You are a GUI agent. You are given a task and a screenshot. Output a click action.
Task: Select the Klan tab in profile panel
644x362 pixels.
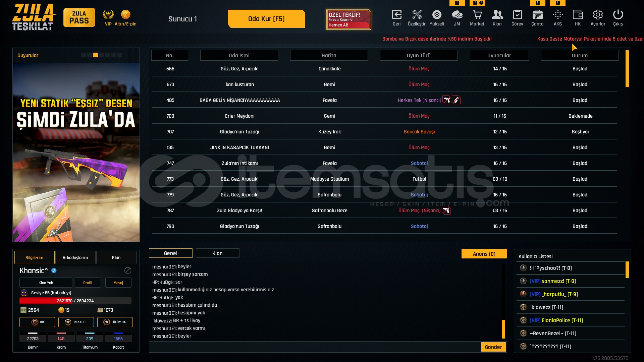(116, 257)
